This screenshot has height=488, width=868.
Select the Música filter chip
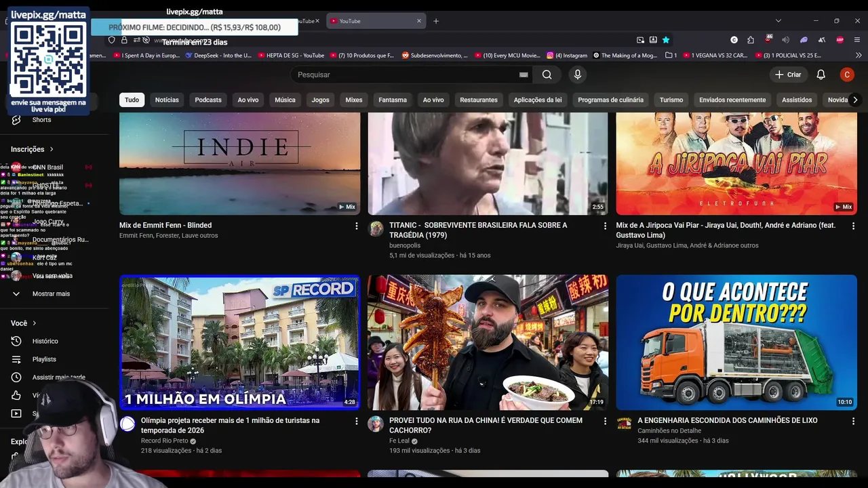[285, 100]
